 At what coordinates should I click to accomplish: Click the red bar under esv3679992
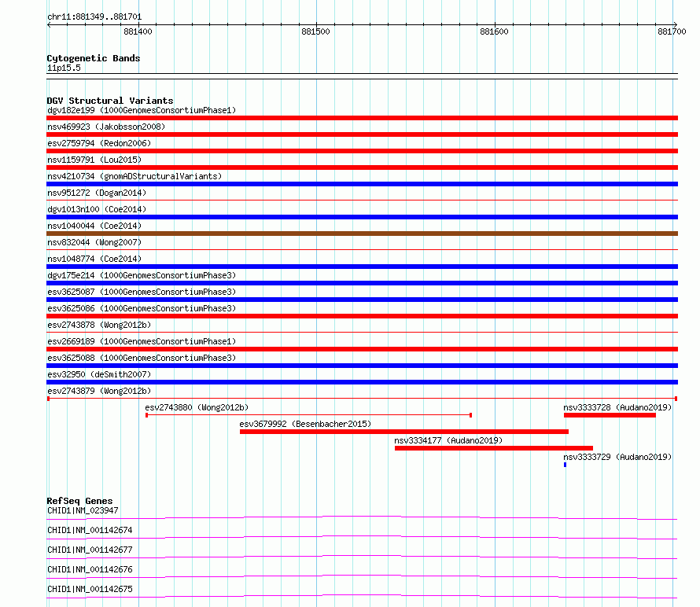(x=404, y=432)
